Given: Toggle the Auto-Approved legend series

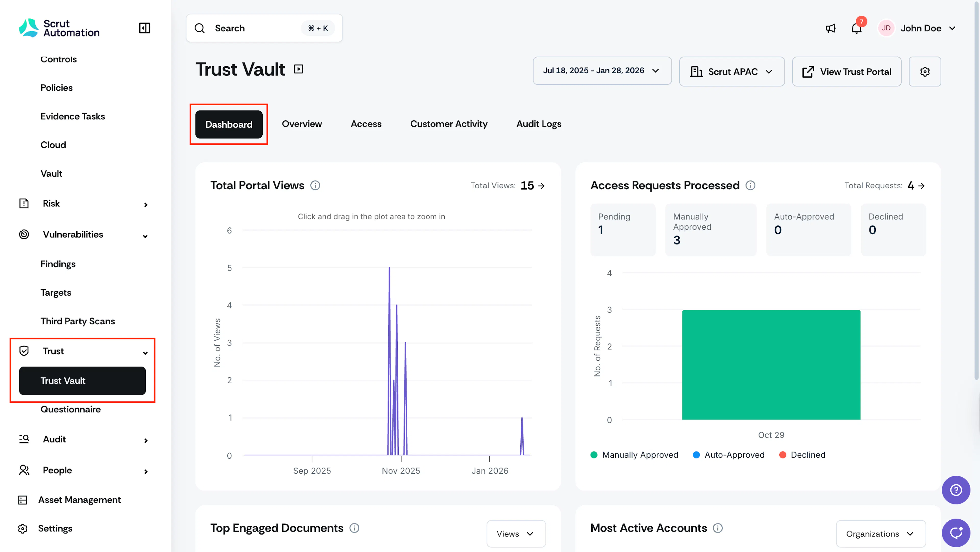Looking at the screenshot, I should click(x=729, y=455).
